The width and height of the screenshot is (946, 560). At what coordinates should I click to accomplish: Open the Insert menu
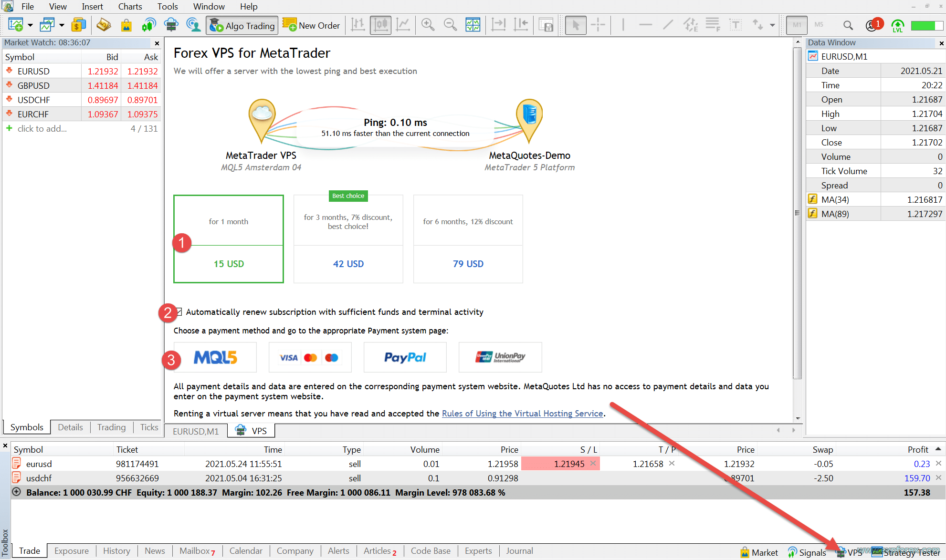click(92, 7)
